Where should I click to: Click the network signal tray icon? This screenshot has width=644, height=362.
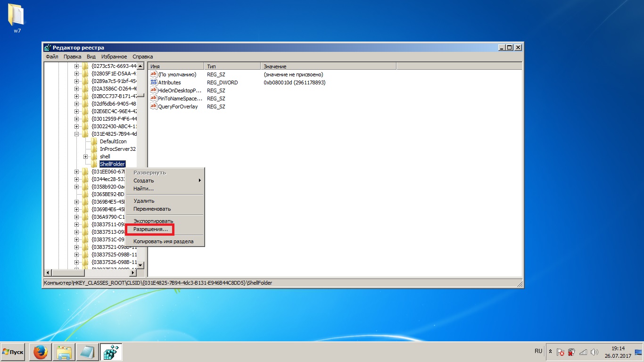point(583,352)
